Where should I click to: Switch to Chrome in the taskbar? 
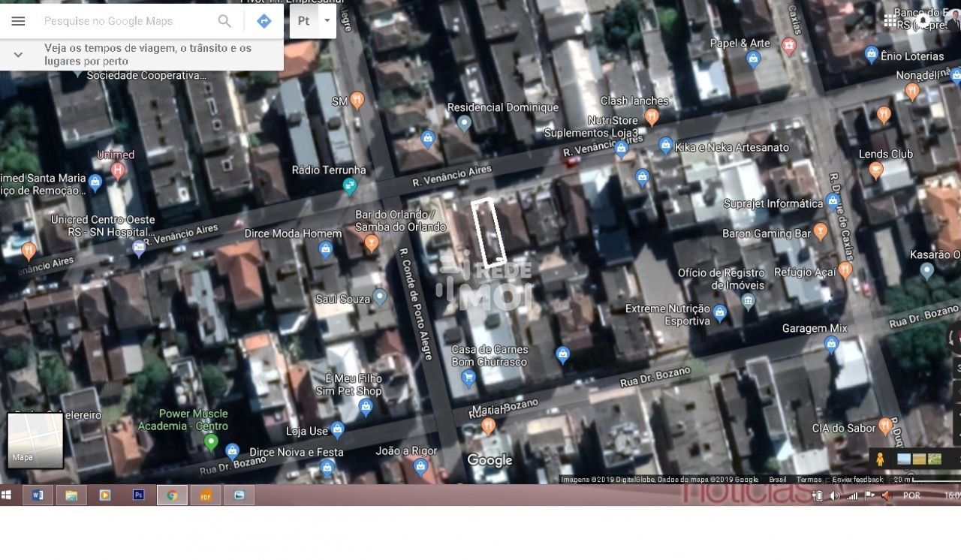pyautogui.click(x=172, y=495)
